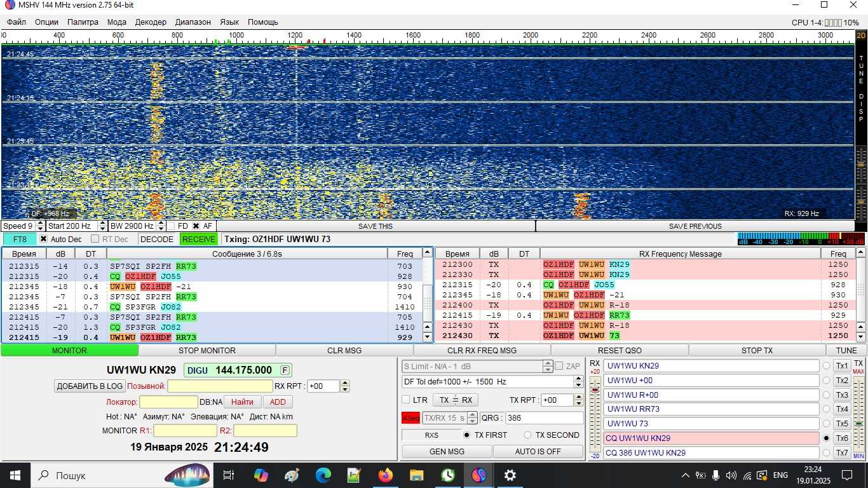The height and width of the screenshot is (488, 868).
Task: Open the Диапазон menu
Action: click(x=193, y=22)
